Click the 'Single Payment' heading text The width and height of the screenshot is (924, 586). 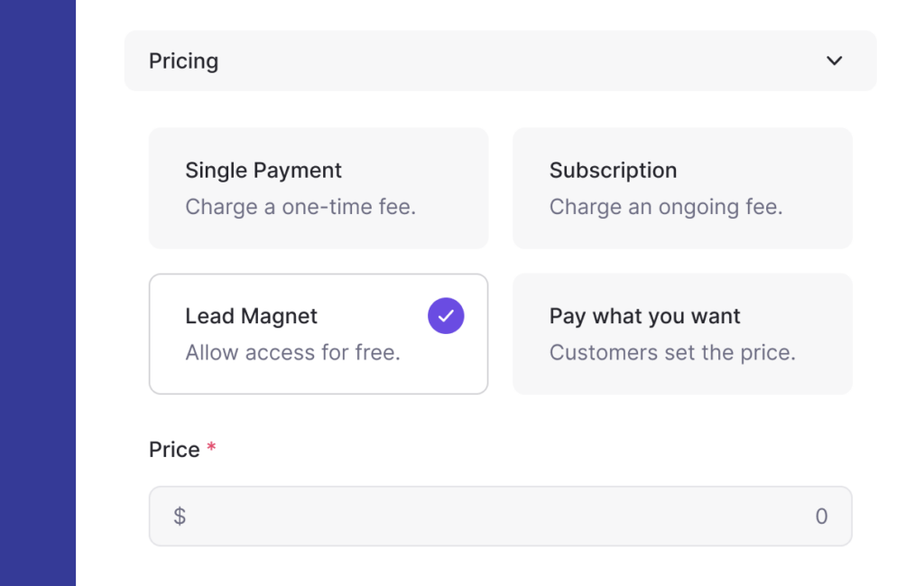263,171
